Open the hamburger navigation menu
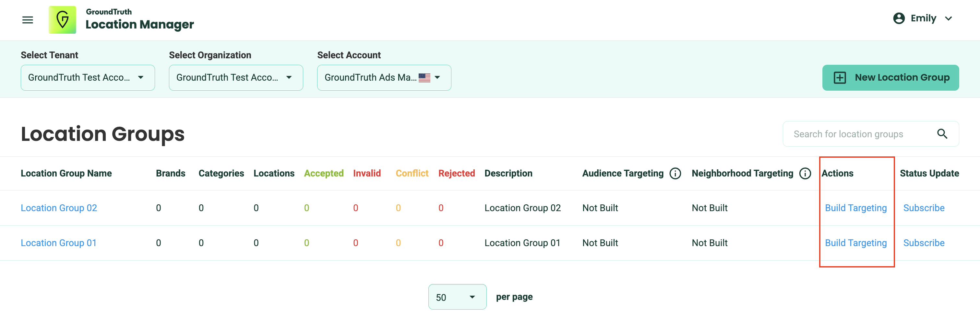 click(x=27, y=20)
